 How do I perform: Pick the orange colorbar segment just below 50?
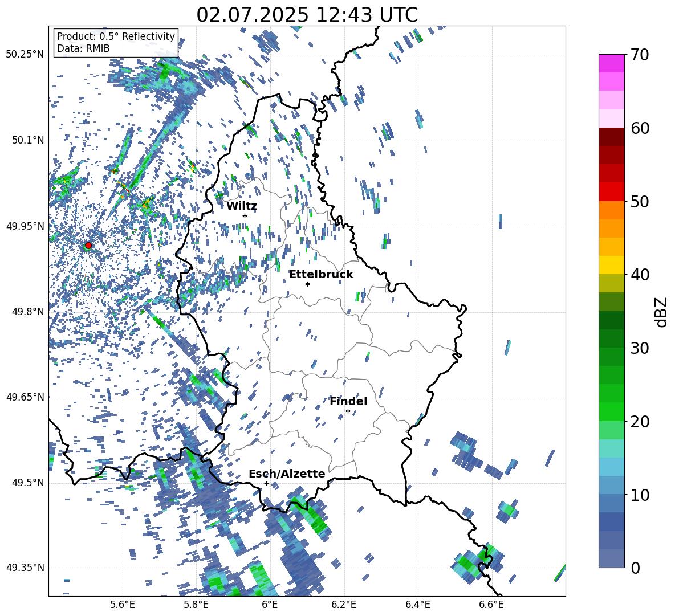[611, 210]
